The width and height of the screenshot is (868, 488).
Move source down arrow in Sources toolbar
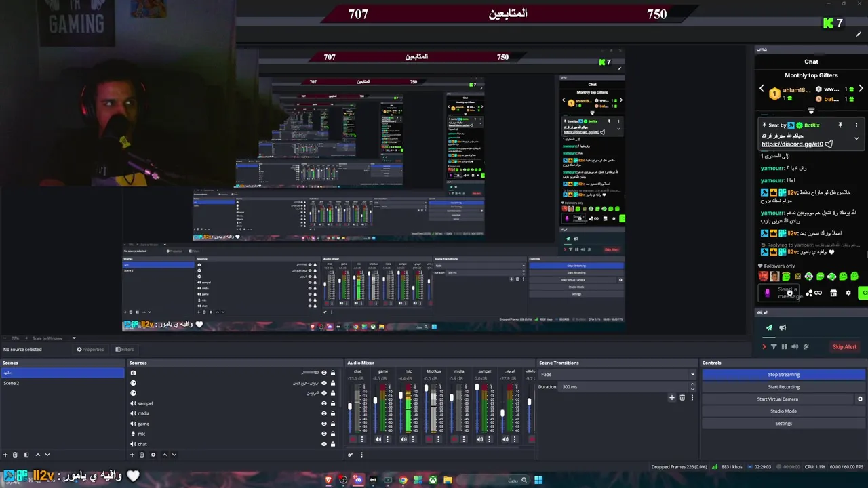click(x=174, y=455)
